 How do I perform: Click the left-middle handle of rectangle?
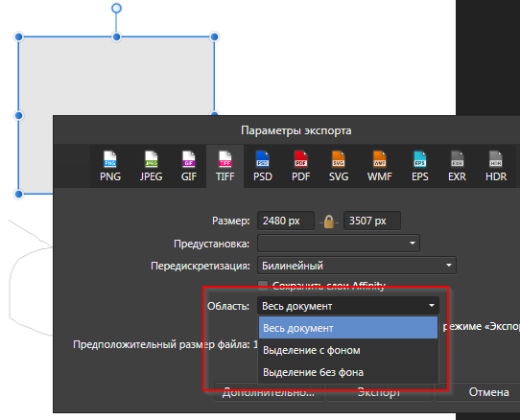click(19, 115)
